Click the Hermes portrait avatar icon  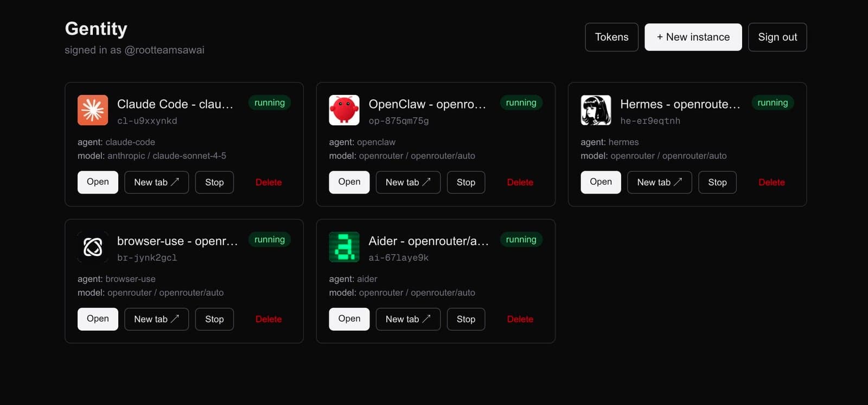point(596,110)
